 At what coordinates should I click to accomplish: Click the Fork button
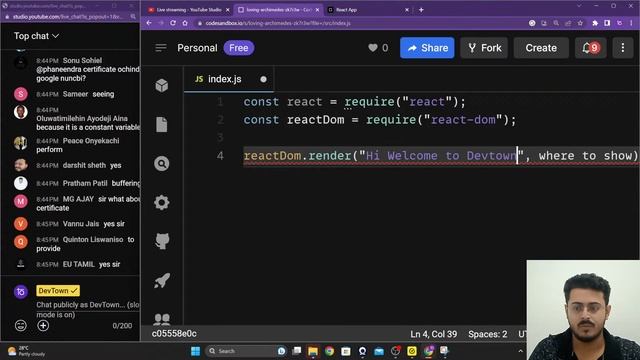[x=484, y=48]
